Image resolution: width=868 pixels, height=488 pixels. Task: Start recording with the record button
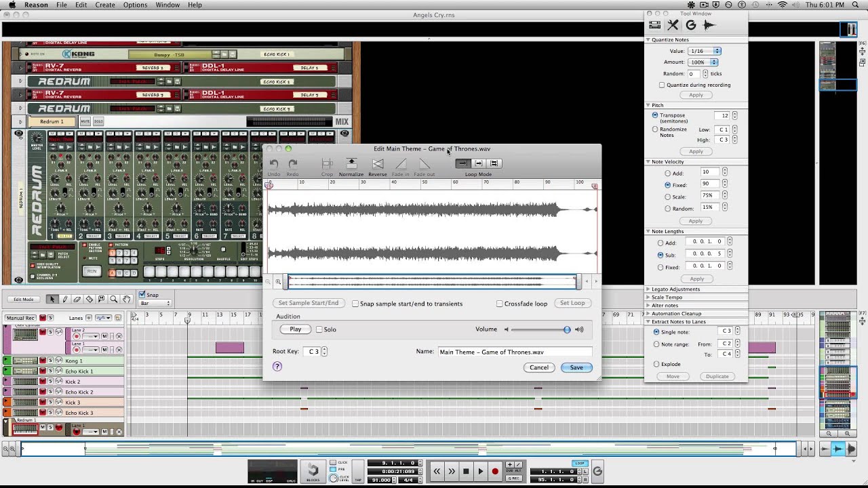(x=495, y=471)
